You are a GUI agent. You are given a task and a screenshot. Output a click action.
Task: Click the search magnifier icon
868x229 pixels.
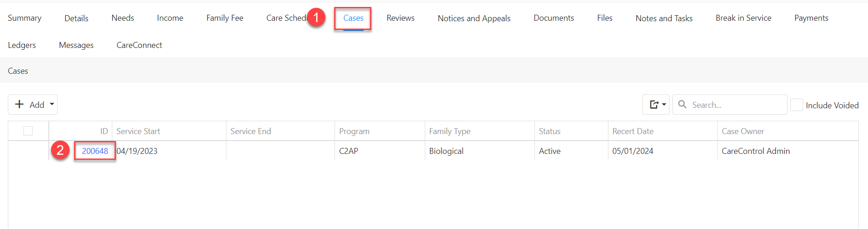683,105
